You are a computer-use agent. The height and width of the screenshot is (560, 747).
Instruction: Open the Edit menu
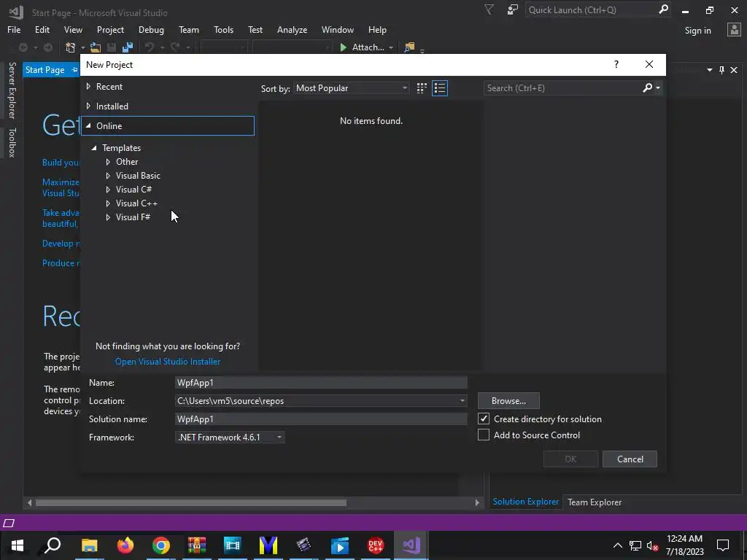(x=42, y=29)
